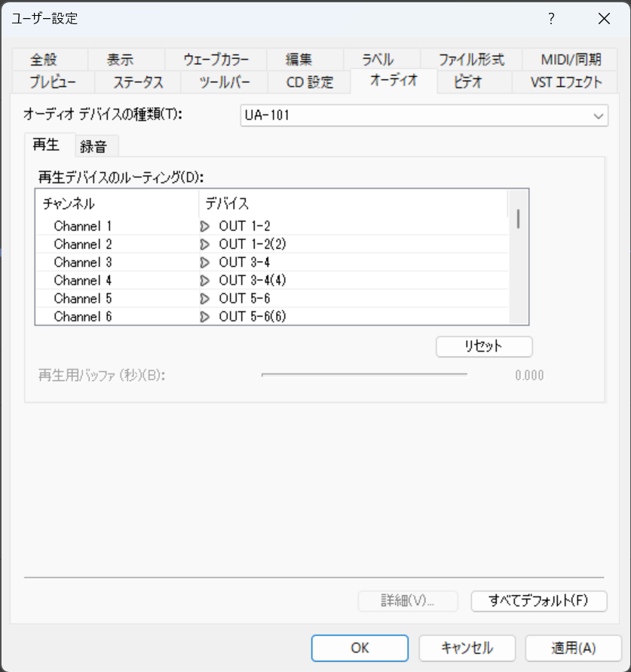Expand the OUT 1-2 routing for Channel 1

click(x=204, y=226)
